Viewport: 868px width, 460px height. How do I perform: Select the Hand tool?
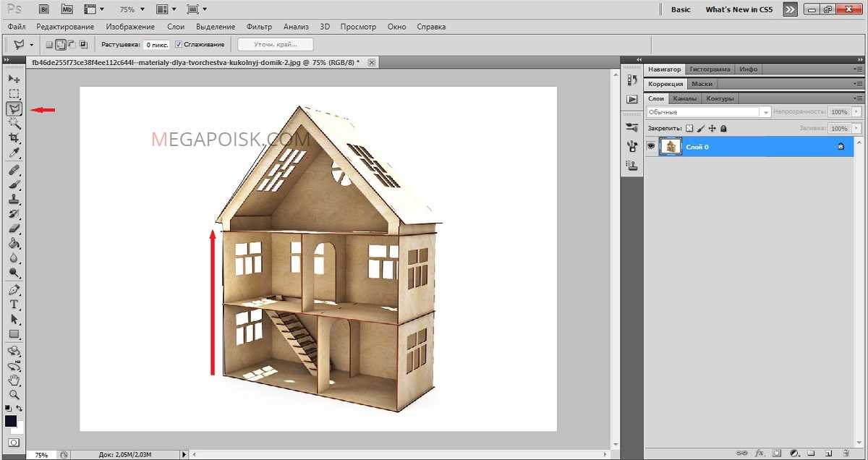pyautogui.click(x=14, y=380)
